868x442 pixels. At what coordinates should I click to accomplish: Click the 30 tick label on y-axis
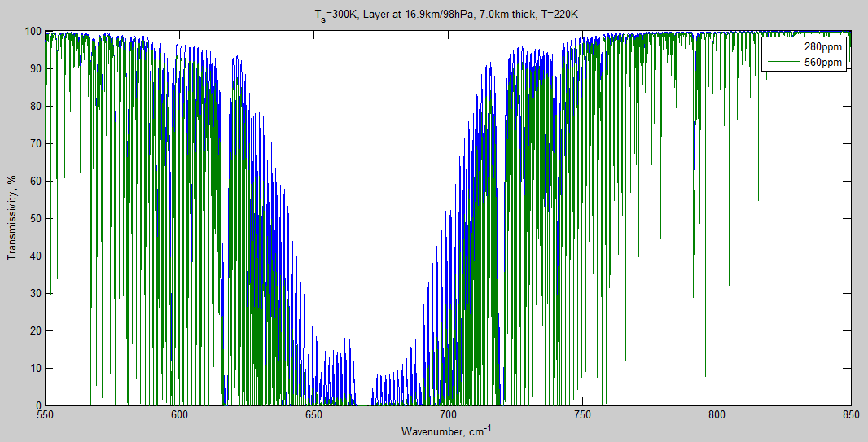coord(35,293)
